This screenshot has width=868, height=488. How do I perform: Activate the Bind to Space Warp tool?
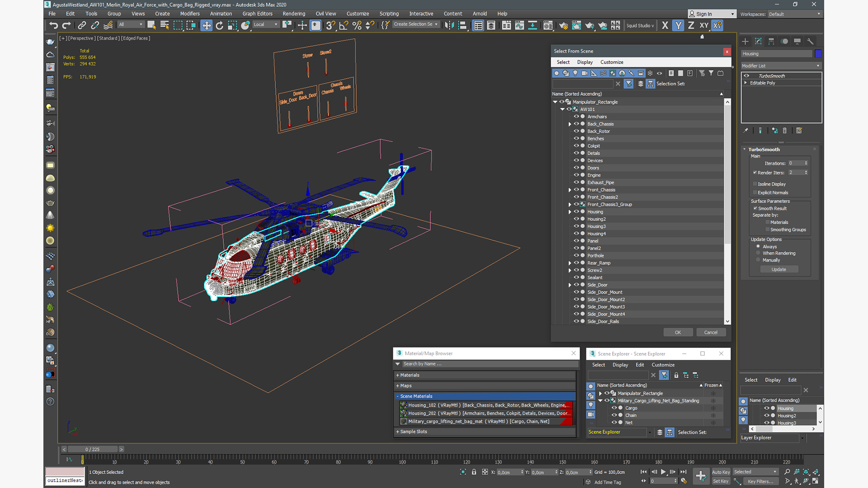(x=108, y=25)
